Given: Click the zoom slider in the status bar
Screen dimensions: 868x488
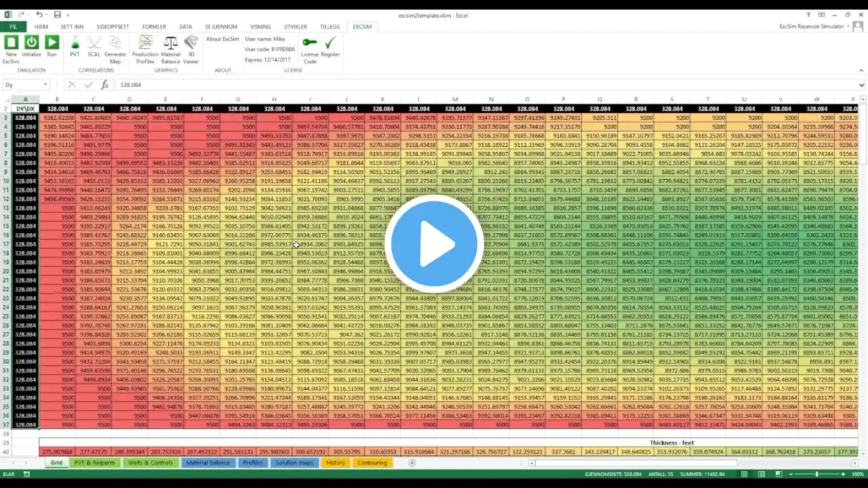Looking at the screenshot, I should [816, 474].
